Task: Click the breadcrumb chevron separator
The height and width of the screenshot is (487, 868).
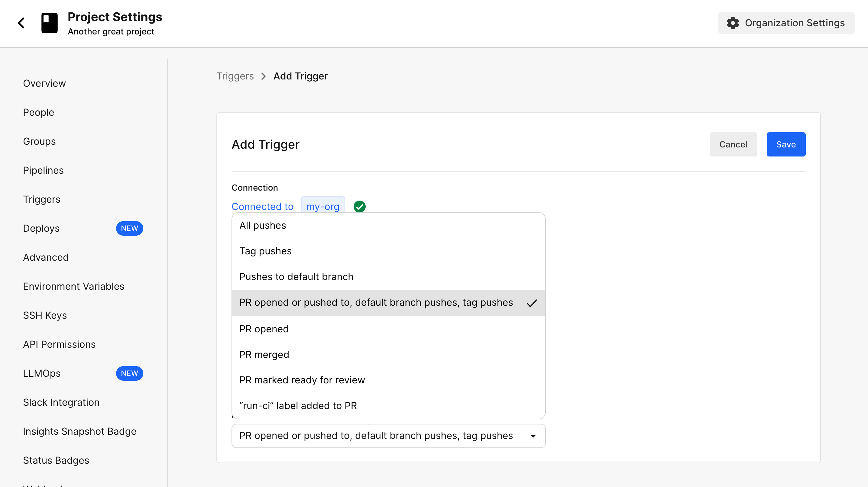Action: [264, 76]
